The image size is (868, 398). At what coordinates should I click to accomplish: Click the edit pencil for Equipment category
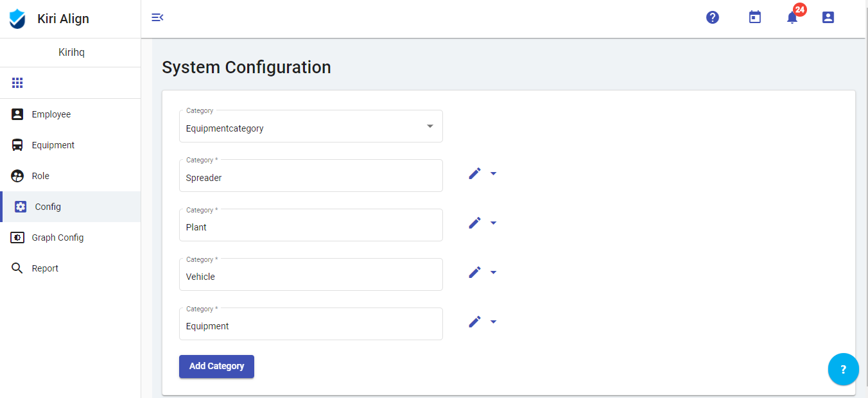point(474,322)
